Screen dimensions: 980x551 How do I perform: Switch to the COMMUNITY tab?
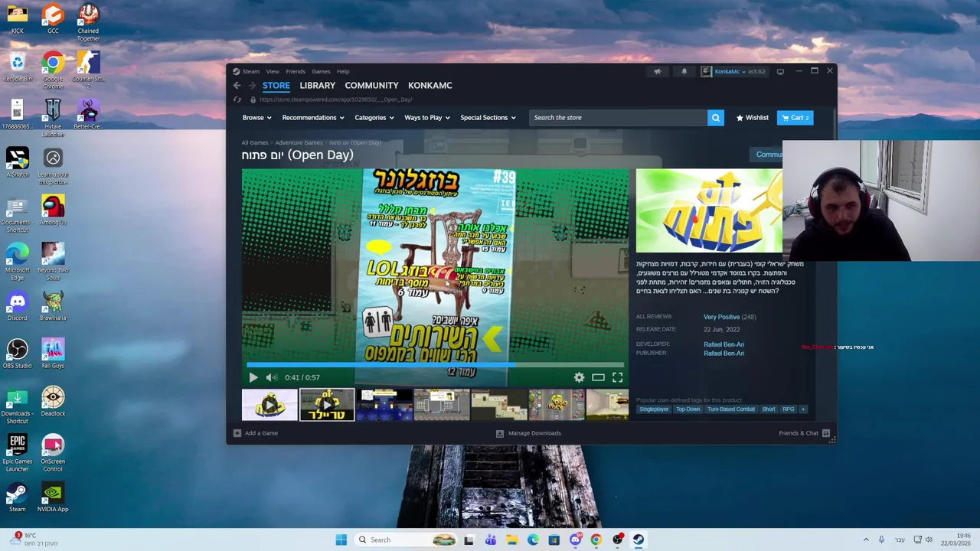pos(371,86)
